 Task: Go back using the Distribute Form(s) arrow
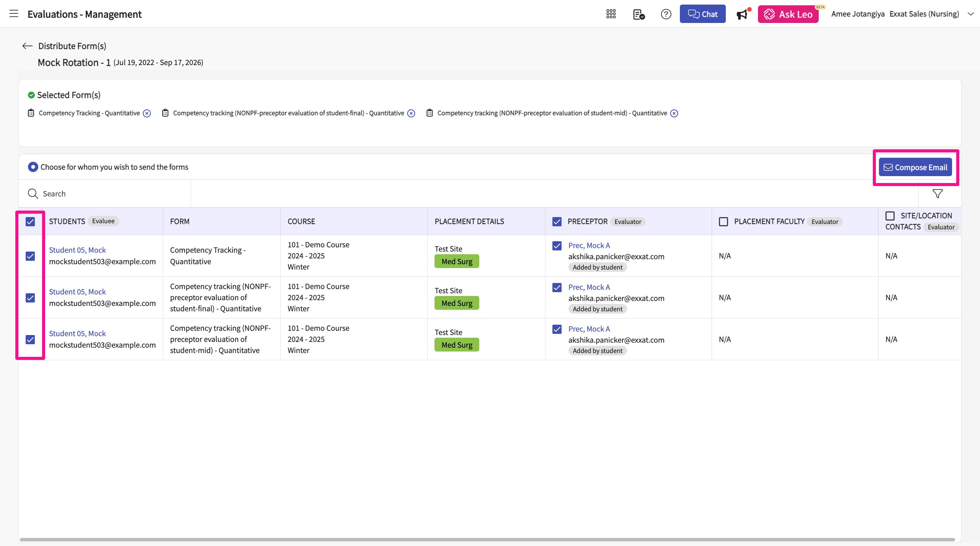click(x=27, y=46)
